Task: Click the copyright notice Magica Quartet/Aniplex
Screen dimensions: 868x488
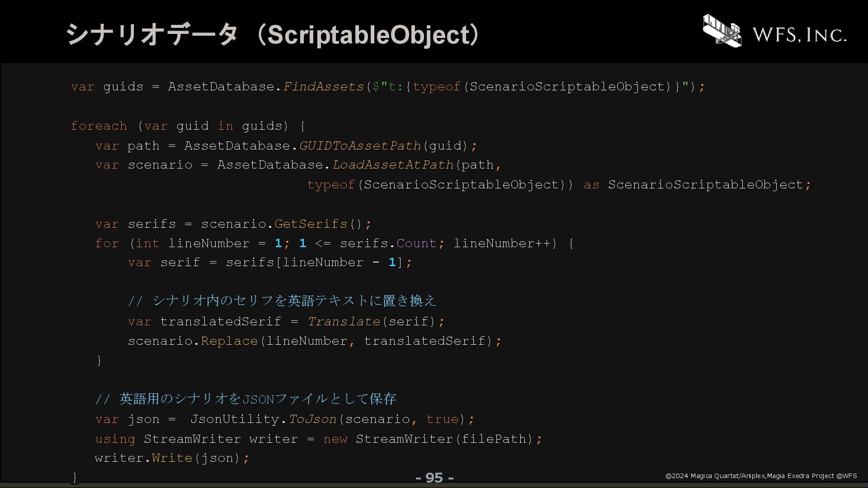Action: [761, 476]
